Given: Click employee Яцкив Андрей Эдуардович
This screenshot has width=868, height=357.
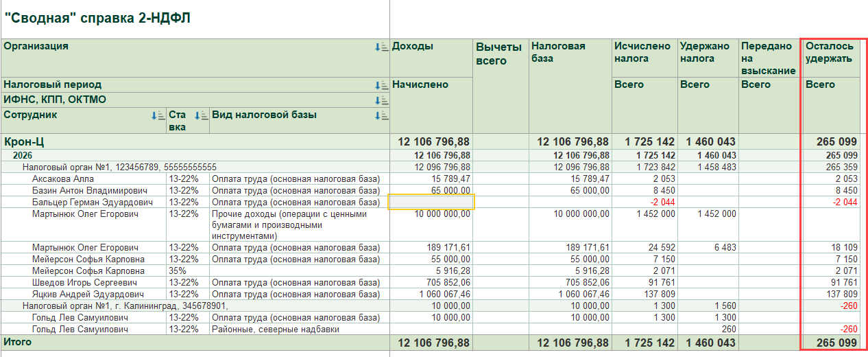Looking at the screenshot, I should (x=86, y=294).
